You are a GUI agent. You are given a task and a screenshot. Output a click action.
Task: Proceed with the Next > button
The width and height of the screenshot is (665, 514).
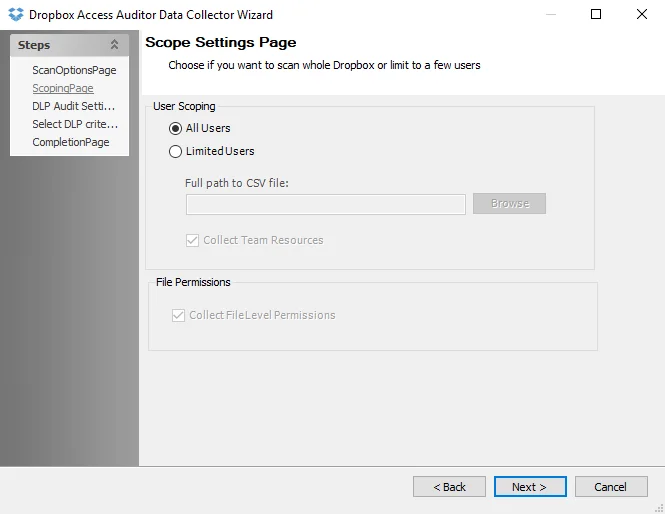[530, 486]
